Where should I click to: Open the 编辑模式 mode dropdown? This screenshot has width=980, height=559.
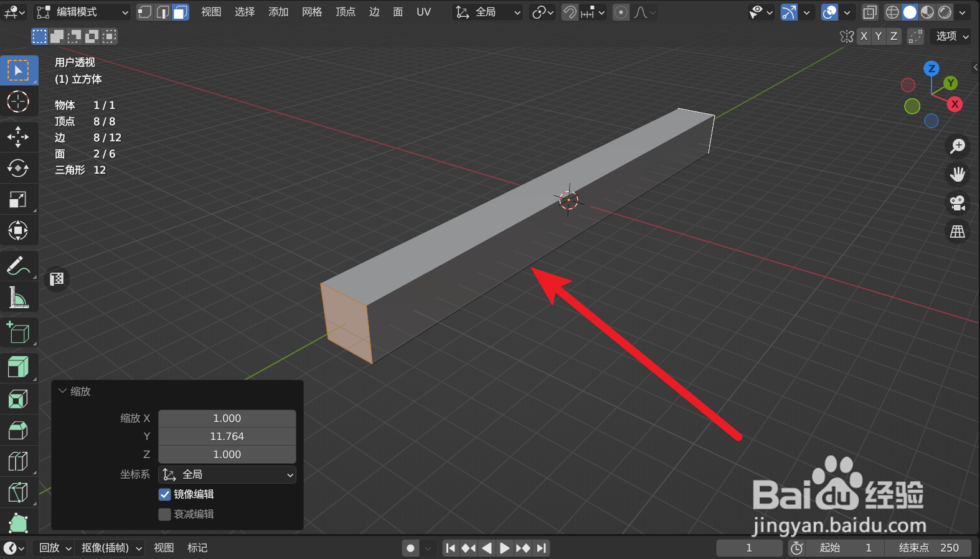pyautogui.click(x=82, y=12)
